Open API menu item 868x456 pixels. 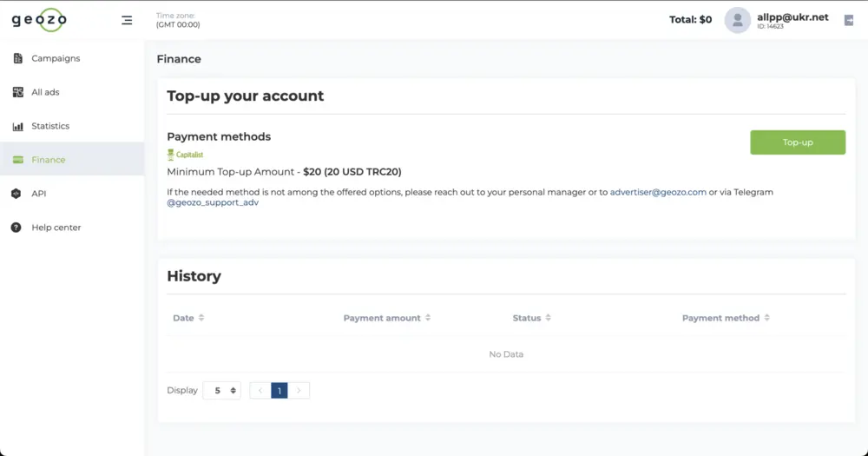coord(72,194)
